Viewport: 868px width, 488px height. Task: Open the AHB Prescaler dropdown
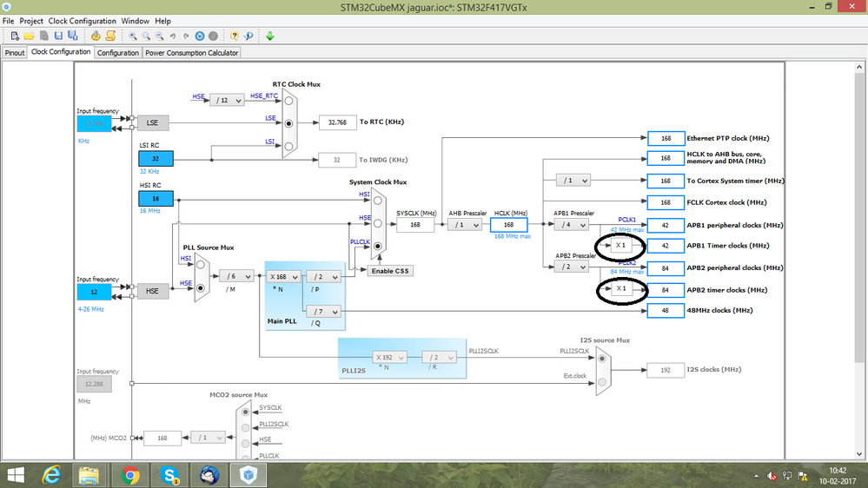(x=465, y=225)
